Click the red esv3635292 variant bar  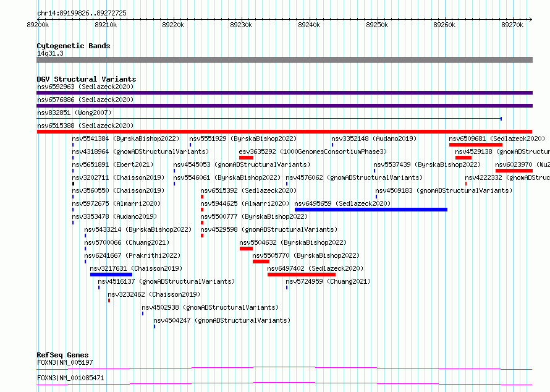click(x=246, y=158)
